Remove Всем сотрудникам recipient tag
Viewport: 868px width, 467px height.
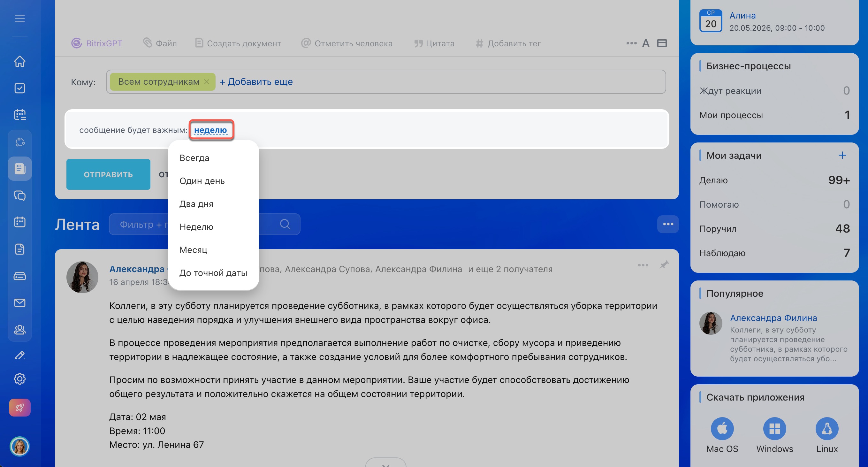pyautogui.click(x=207, y=82)
